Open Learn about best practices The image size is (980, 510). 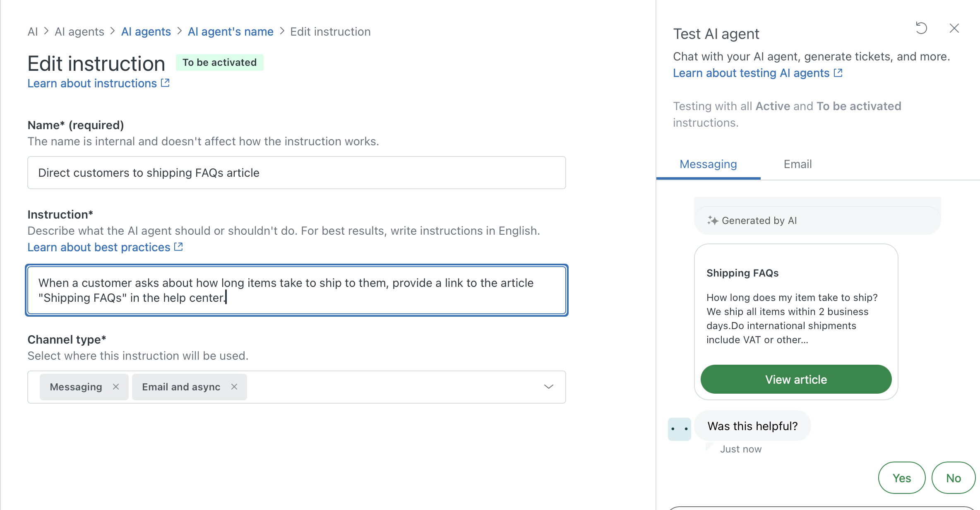pos(99,247)
